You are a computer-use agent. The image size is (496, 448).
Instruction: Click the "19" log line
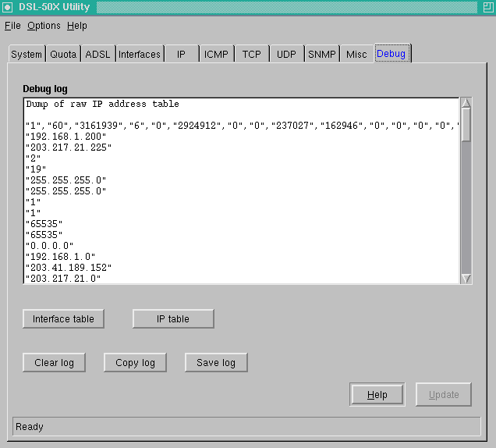coord(36,169)
